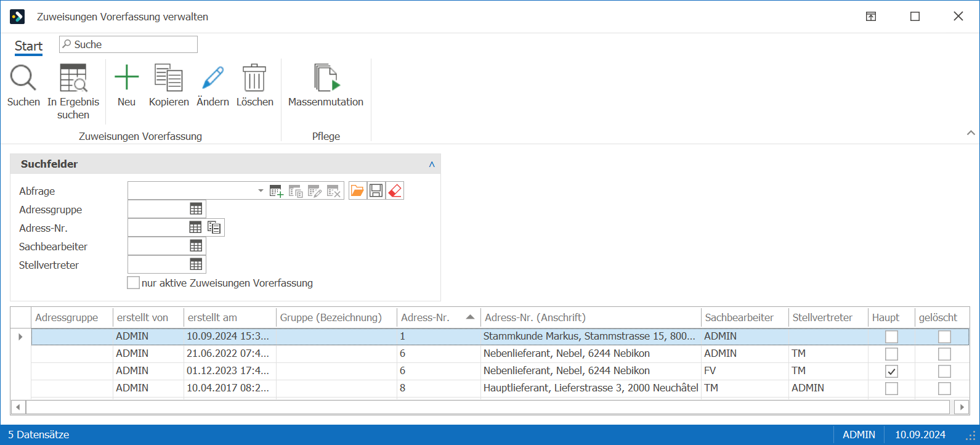Untick Haupt checkbox in 01.12.2023 row
Viewport: 980px width, 445px height.
point(891,371)
